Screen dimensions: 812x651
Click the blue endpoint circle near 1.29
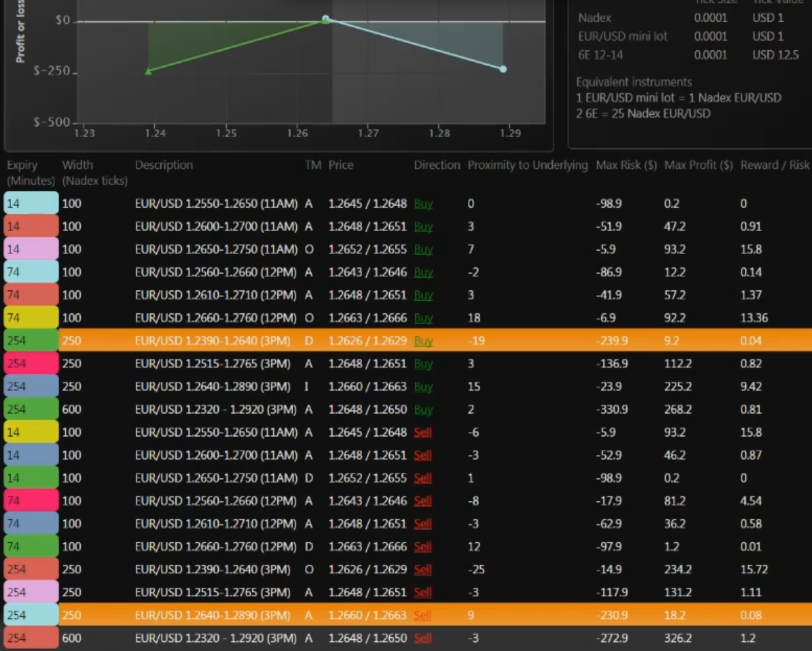tap(503, 69)
